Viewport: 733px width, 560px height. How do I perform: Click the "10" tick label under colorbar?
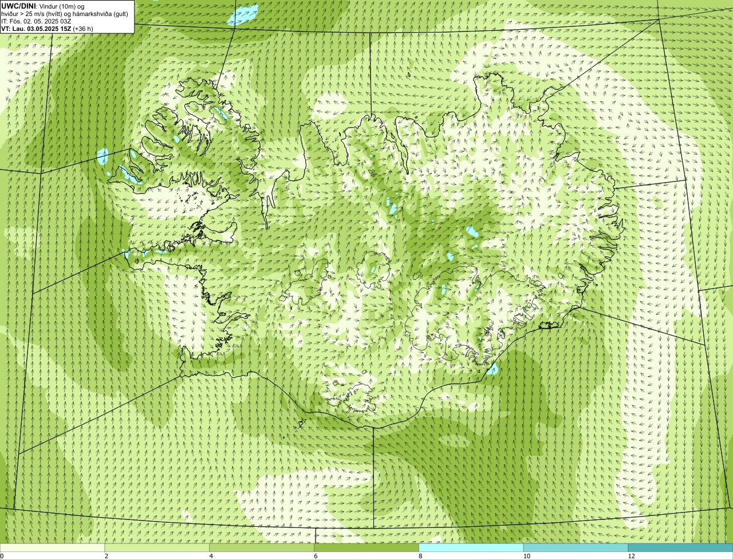pos(526,556)
